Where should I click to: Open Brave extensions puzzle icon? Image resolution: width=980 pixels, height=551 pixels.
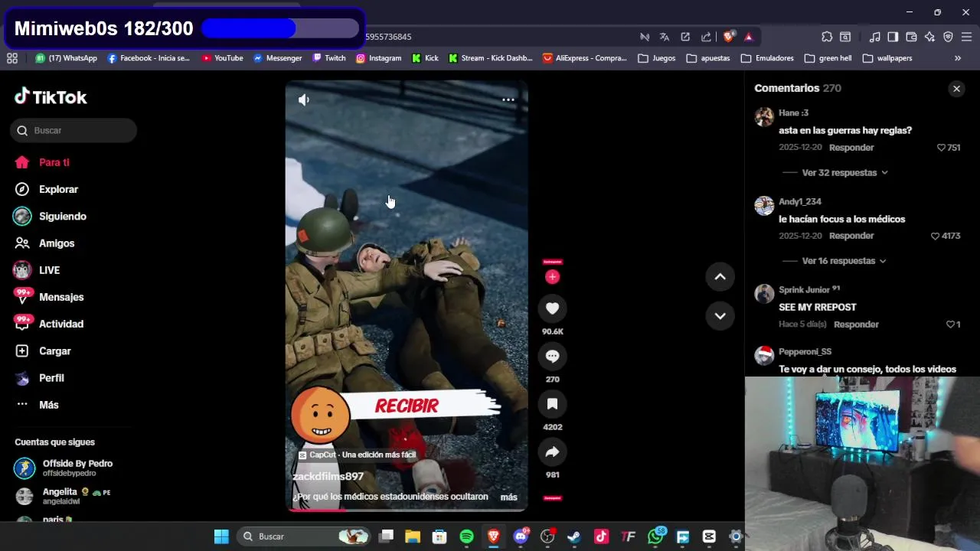coord(827,37)
